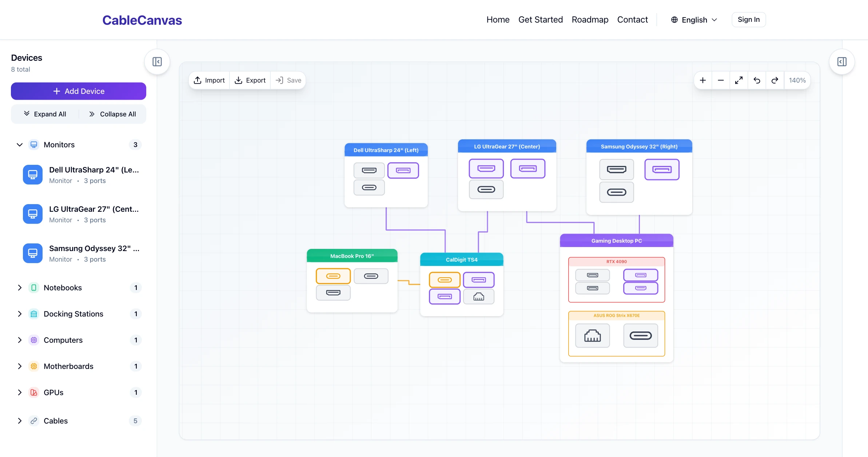
Task: Expand the Motherboards category
Action: click(20, 366)
